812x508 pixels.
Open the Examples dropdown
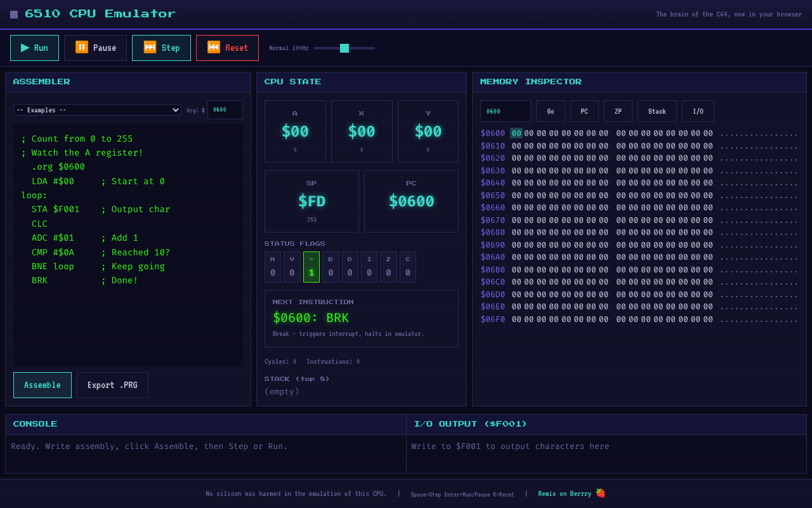click(97, 110)
